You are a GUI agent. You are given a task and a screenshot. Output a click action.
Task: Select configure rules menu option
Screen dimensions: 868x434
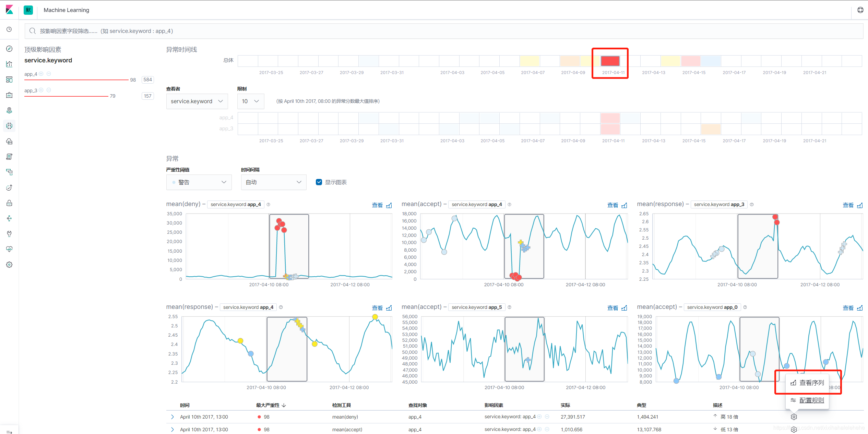pyautogui.click(x=807, y=400)
